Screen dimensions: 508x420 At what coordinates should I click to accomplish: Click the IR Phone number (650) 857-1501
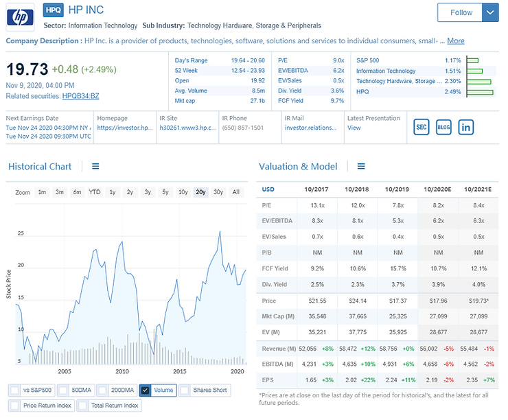coord(242,128)
